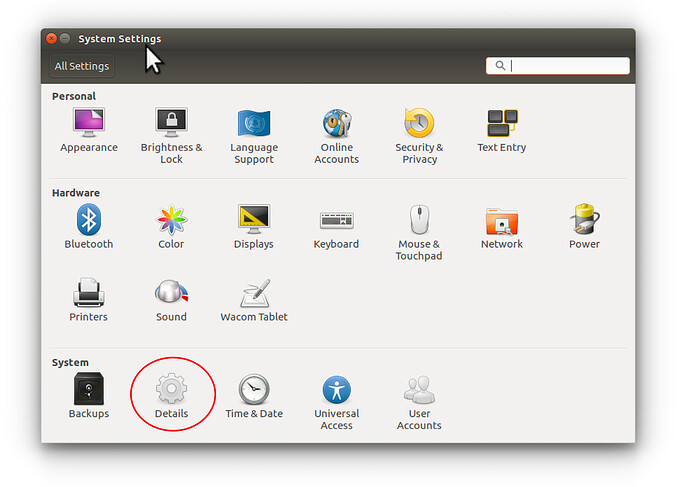Minimize the System Settings window
The image size is (690, 487).
65,39
